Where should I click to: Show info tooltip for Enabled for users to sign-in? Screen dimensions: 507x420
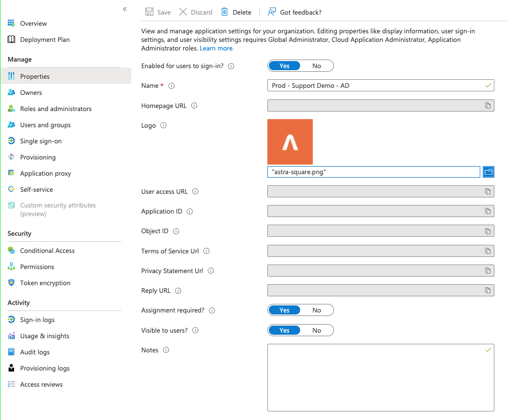tap(231, 66)
